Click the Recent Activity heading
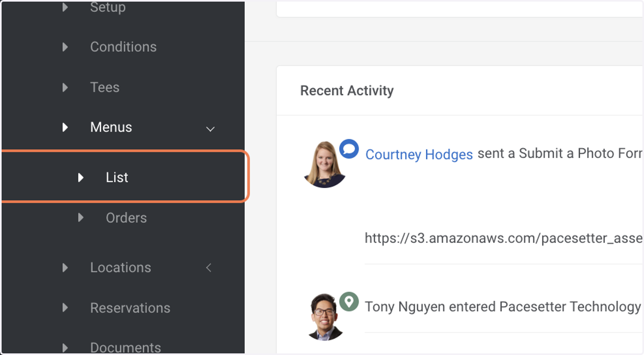 (347, 91)
